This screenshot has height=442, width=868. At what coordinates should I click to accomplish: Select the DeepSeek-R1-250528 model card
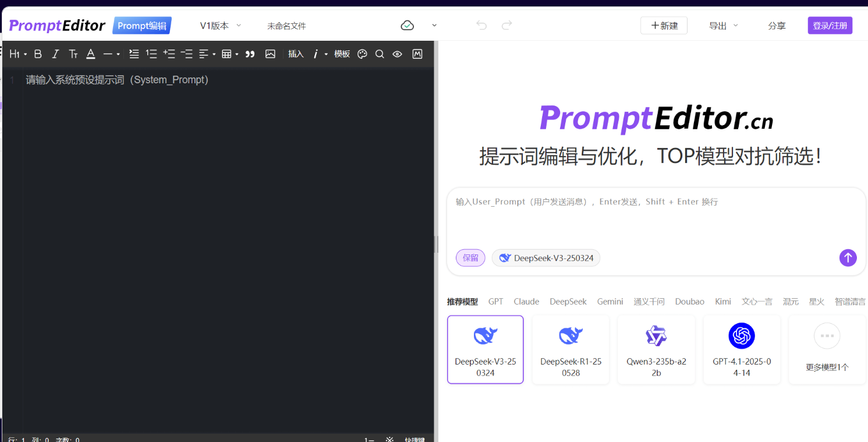click(x=571, y=349)
